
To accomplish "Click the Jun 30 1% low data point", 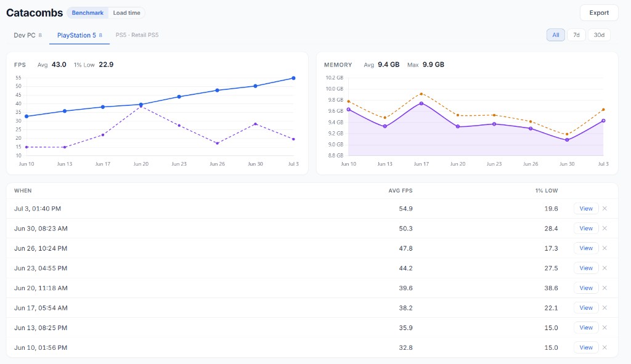I will 256,124.
